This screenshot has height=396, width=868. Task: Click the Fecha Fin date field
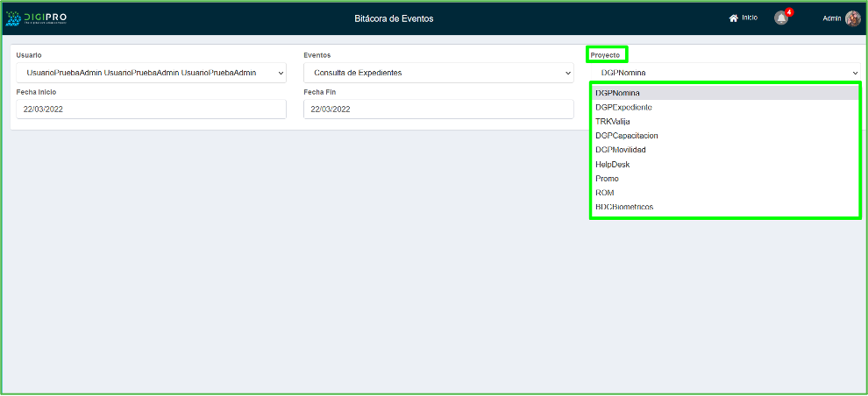point(438,109)
